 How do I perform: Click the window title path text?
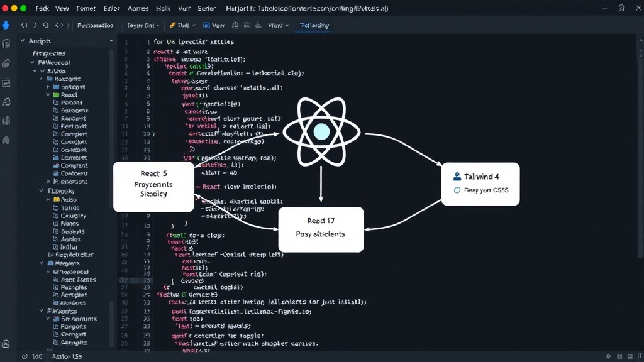click(307, 8)
